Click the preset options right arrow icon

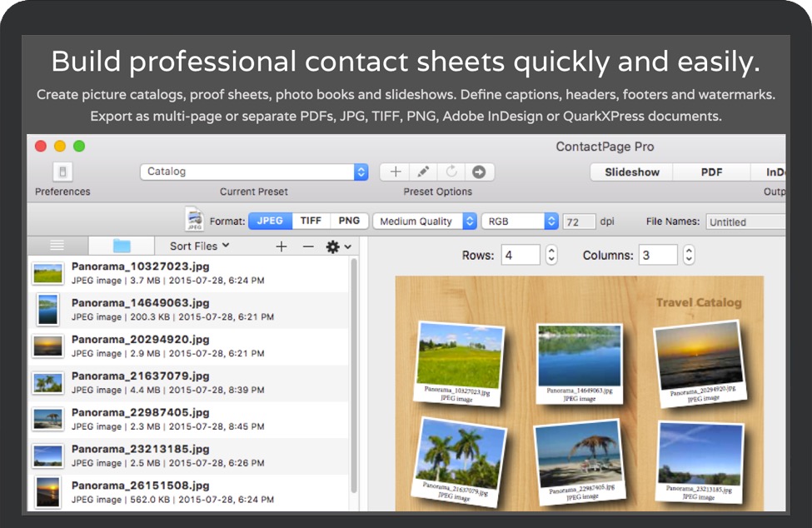pyautogui.click(x=479, y=172)
